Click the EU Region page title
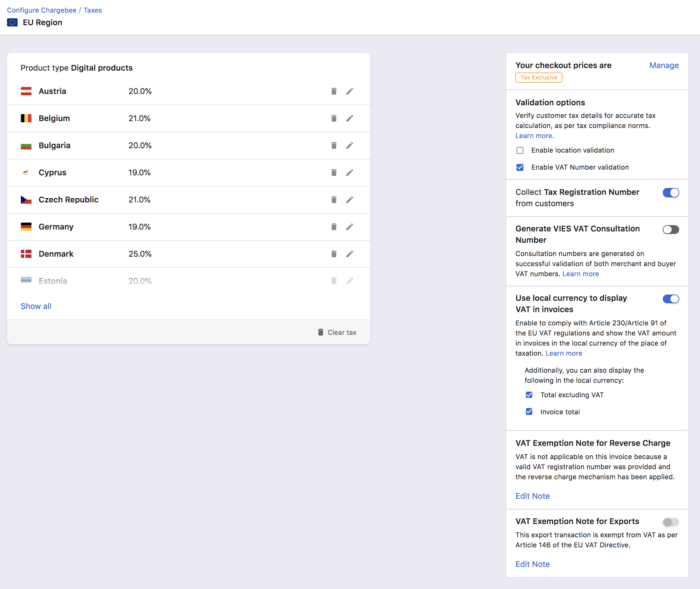The width and height of the screenshot is (700, 589). point(43,22)
